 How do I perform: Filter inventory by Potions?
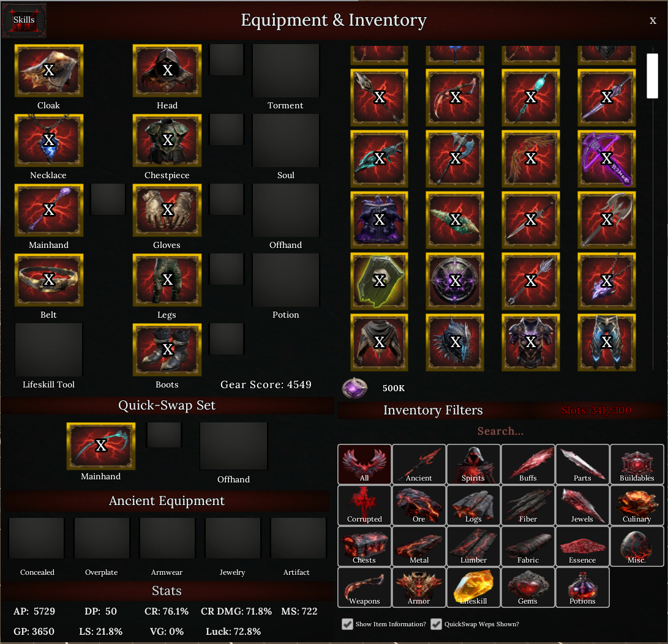[x=582, y=587]
